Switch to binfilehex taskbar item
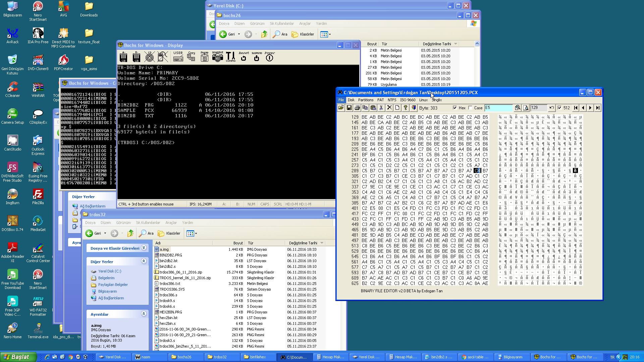Viewport: 644px width, 362px height. click(258, 357)
